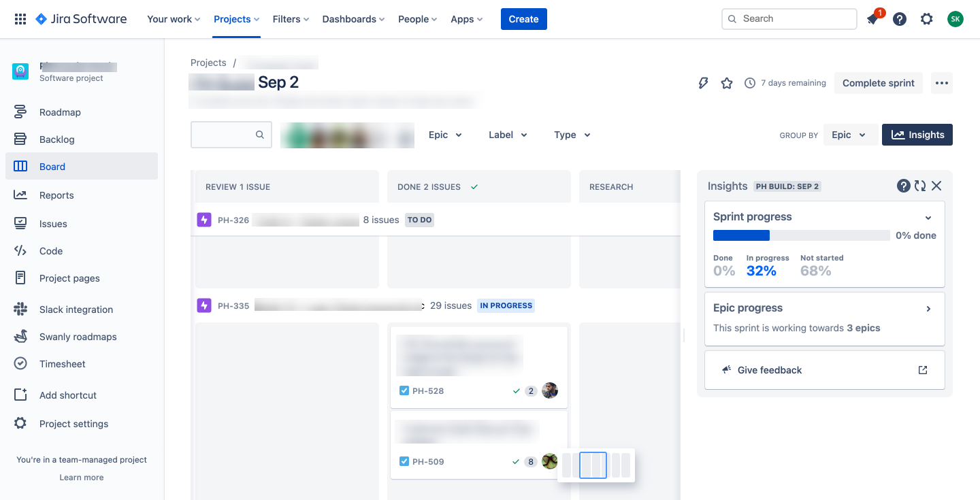Click the board search box

coord(231,135)
